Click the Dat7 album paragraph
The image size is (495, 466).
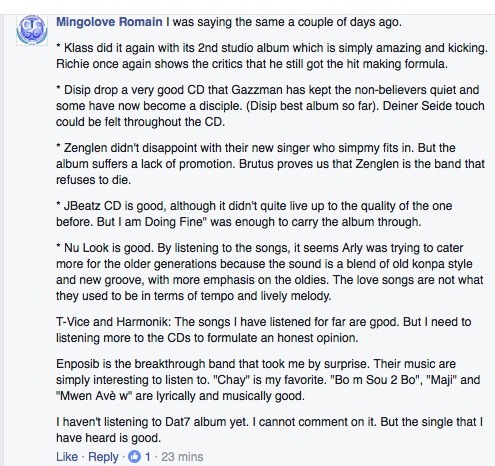pos(269,430)
